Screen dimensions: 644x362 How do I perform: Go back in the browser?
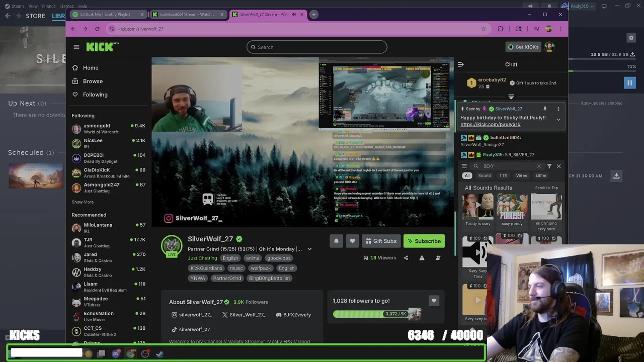73,29
